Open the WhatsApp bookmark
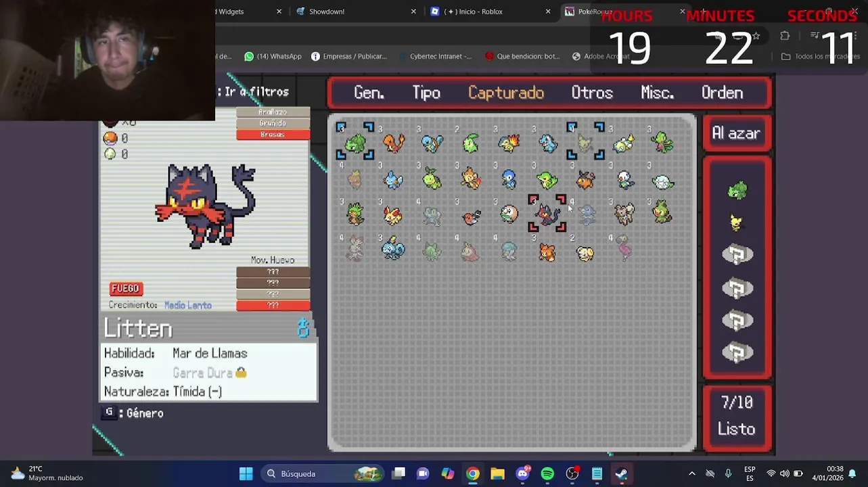Viewport: 868px width, 487px height. [x=273, y=56]
